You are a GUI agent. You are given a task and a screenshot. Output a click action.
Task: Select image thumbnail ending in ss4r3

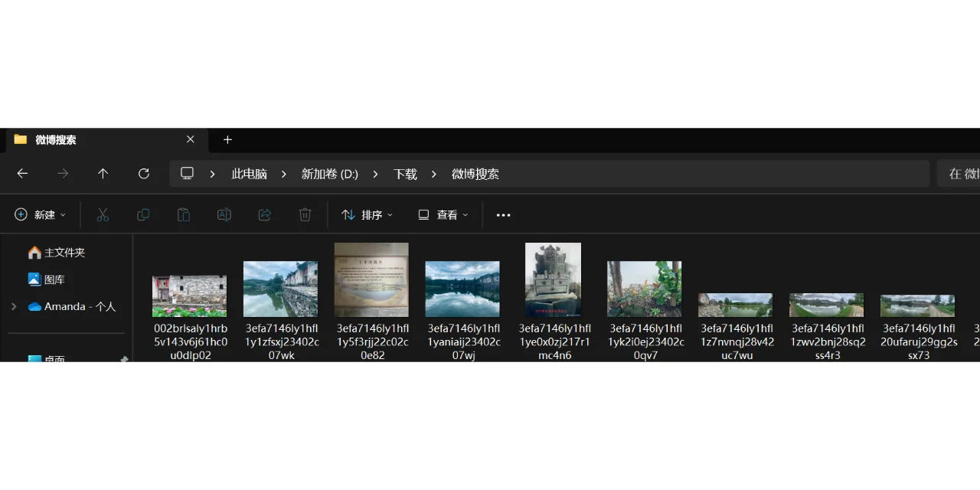point(826,305)
